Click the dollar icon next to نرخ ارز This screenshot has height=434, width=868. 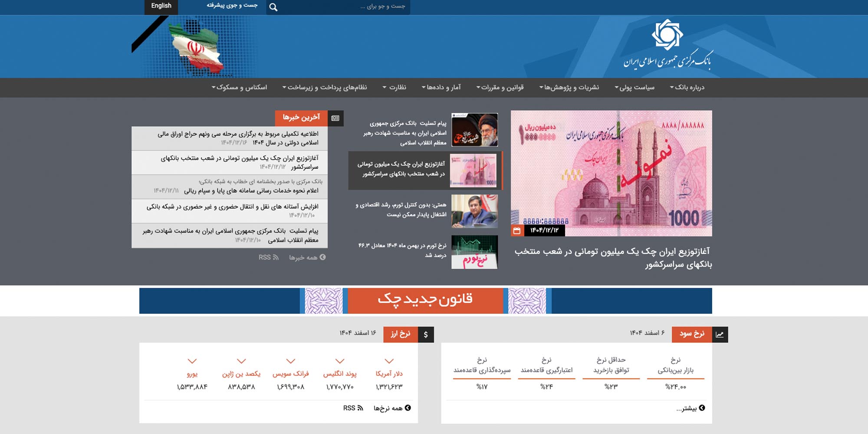click(x=426, y=334)
